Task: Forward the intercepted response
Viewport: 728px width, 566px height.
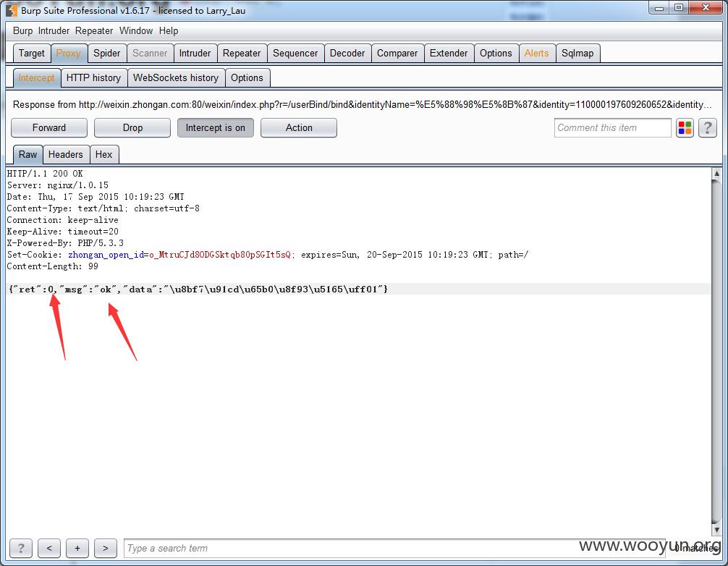Action: pos(49,127)
